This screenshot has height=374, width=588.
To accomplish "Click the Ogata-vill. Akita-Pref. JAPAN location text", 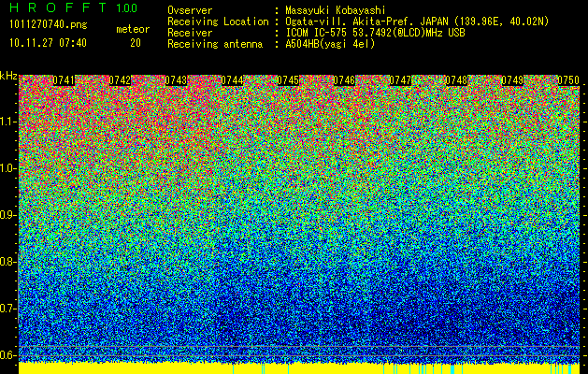I will click(x=417, y=22).
